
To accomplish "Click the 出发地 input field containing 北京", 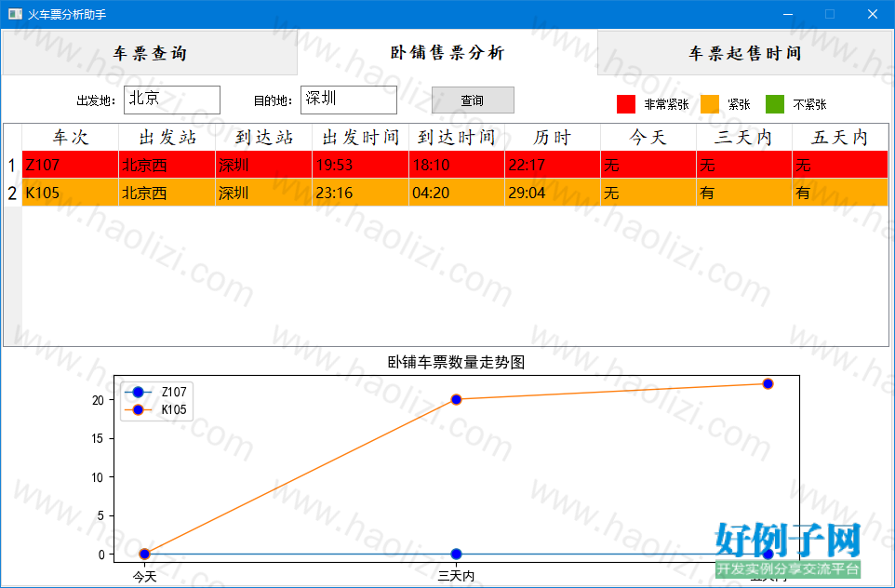I will pos(172,100).
